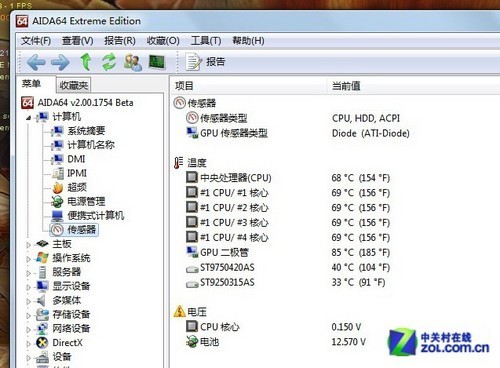Go forward using the blue right arrow
Viewport: 500px width, 368px height.
pos(60,62)
